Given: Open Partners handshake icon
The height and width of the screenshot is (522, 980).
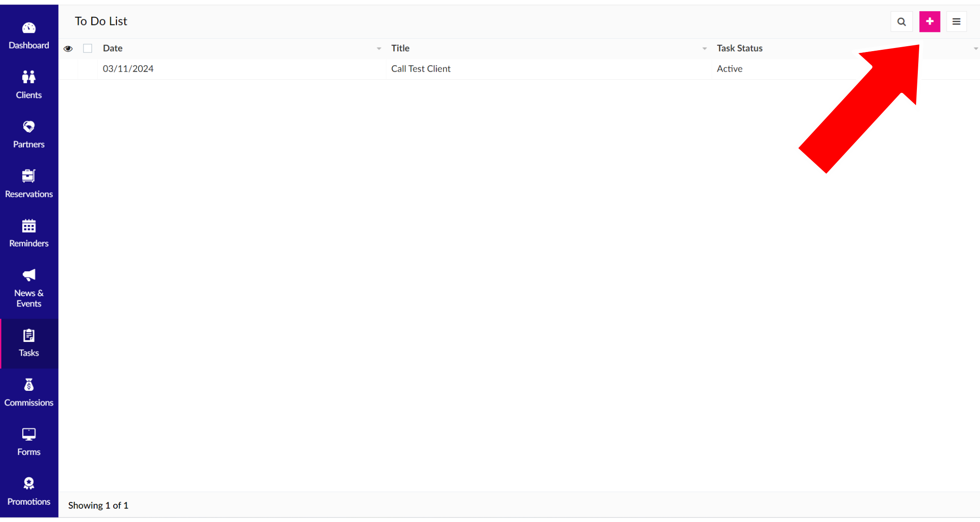Looking at the screenshot, I should pyautogui.click(x=29, y=127).
